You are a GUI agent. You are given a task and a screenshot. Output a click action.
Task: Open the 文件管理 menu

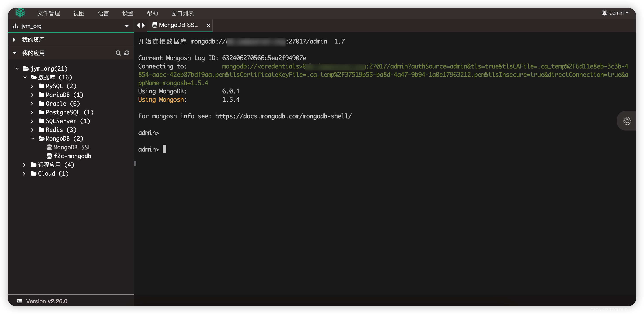point(49,13)
